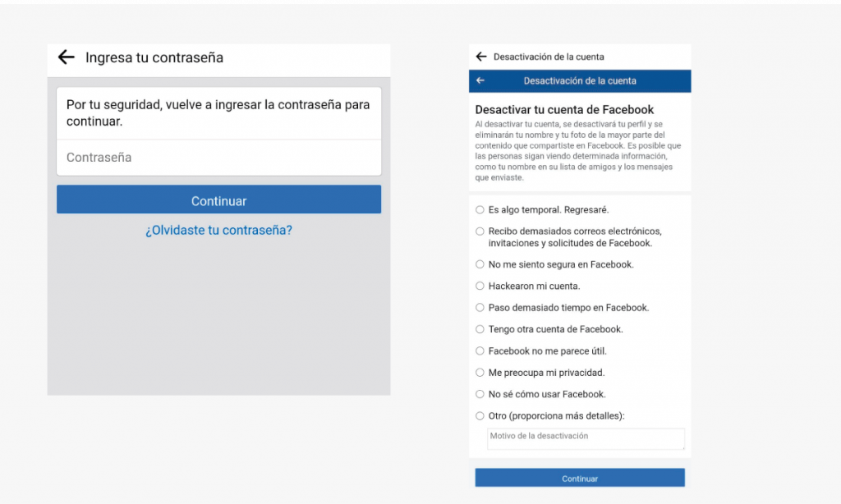Open ¿Olvidaste tu contraseña? link
Viewport: 841px width, 504px height.
click(218, 230)
